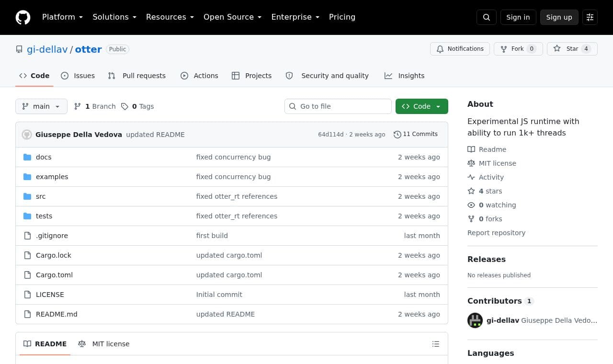The image size is (613, 364).
Task: Open the README outline list icon
Action: click(x=436, y=344)
